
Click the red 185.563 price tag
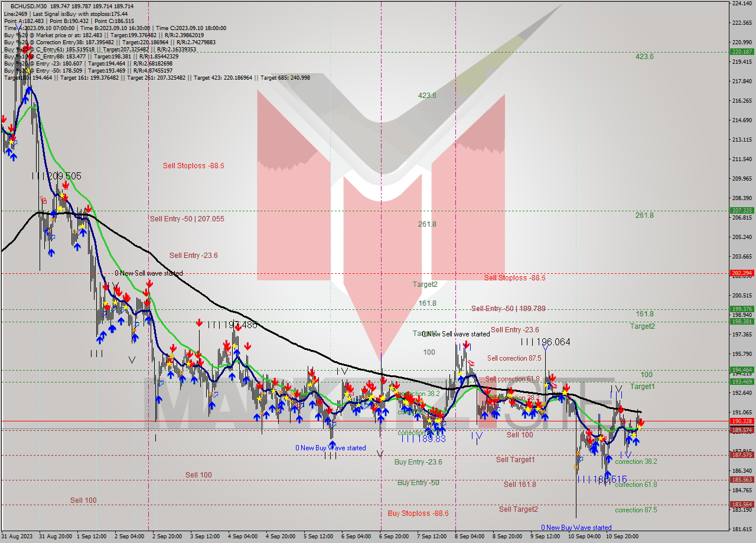click(x=742, y=479)
